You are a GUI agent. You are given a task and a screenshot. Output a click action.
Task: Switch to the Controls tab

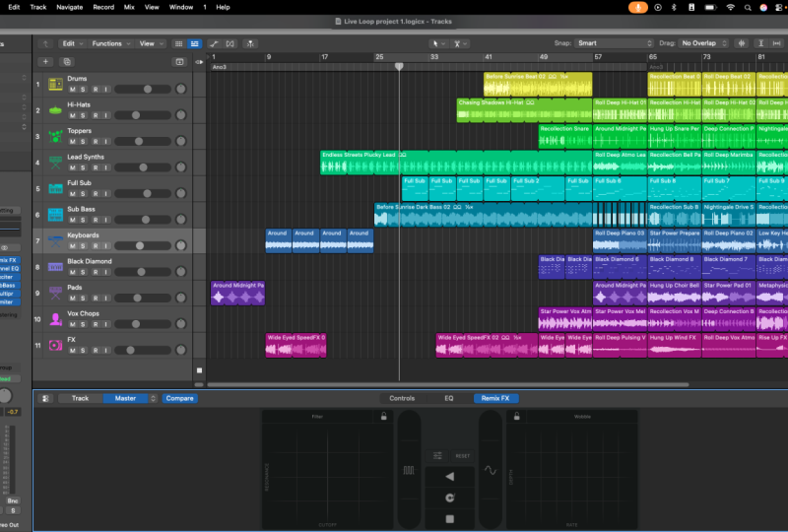[x=402, y=398]
